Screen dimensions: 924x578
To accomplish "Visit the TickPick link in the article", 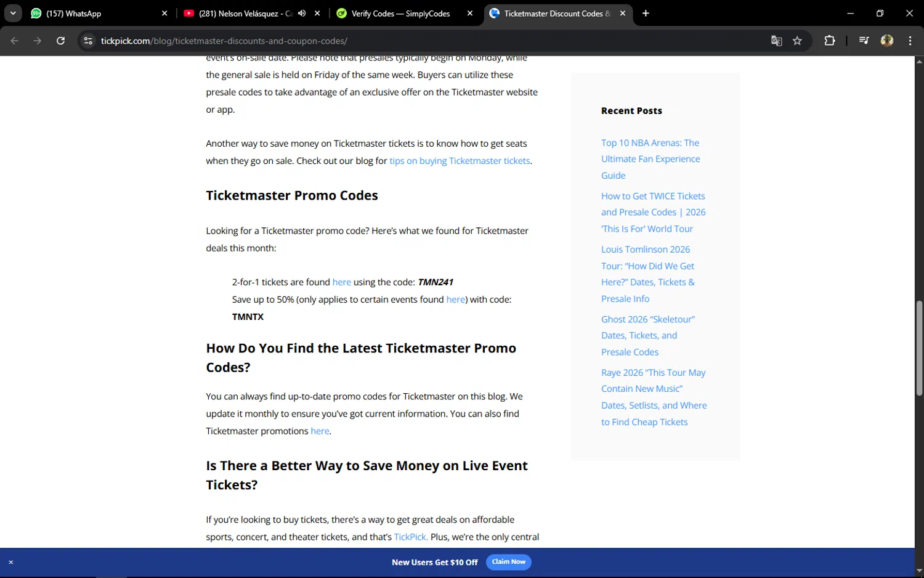I will [x=411, y=537].
